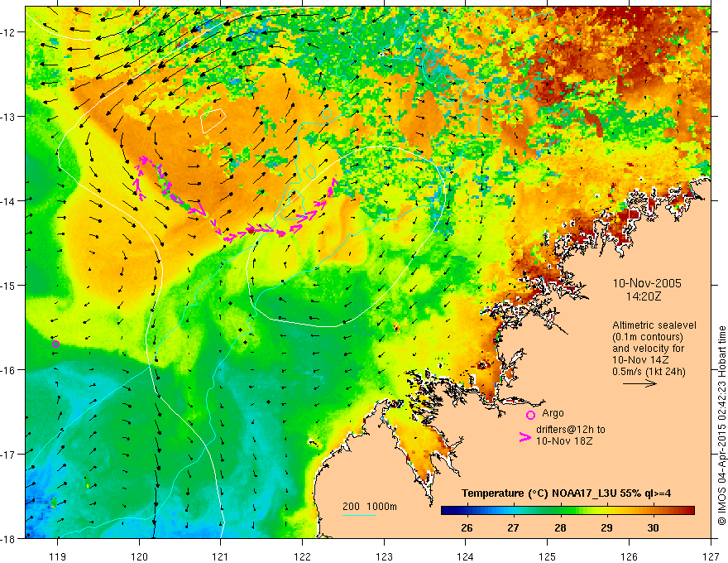
Task: Click the 30 label on the color bar
Action: click(653, 528)
